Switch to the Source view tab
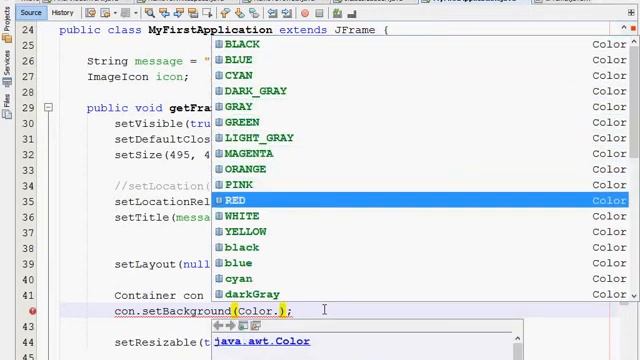 point(31,13)
